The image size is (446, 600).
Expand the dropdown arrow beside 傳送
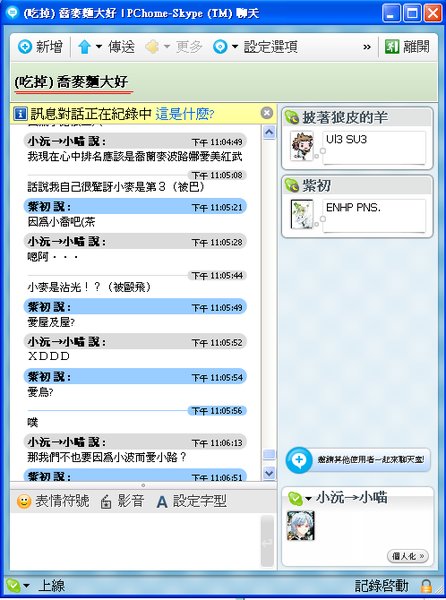tap(99, 47)
